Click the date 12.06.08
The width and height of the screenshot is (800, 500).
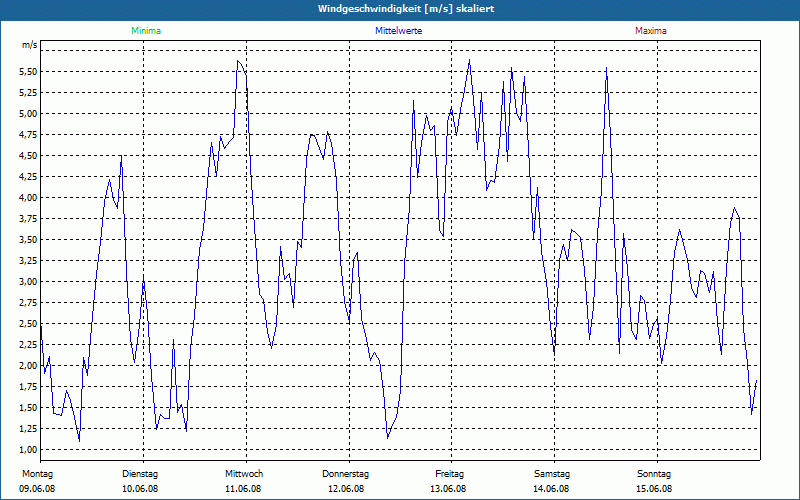346,489
